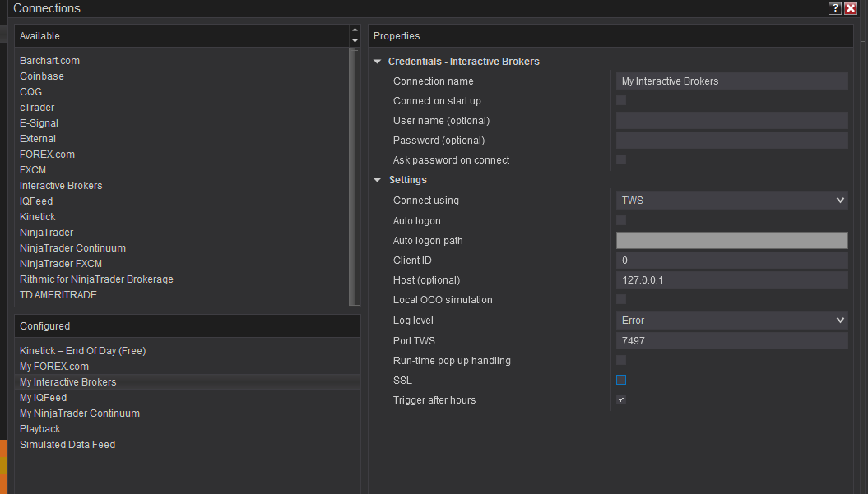The width and height of the screenshot is (868, 494).
Task: Enable Local OCO simulation checkbox
Action: tap(621, 300)
